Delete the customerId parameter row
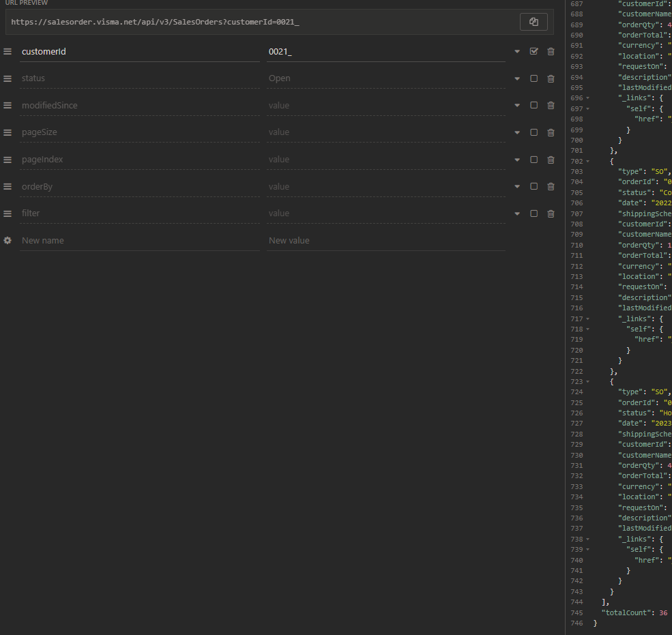The width and height of the screenshot is (672, 635). (x=551, y=51)
